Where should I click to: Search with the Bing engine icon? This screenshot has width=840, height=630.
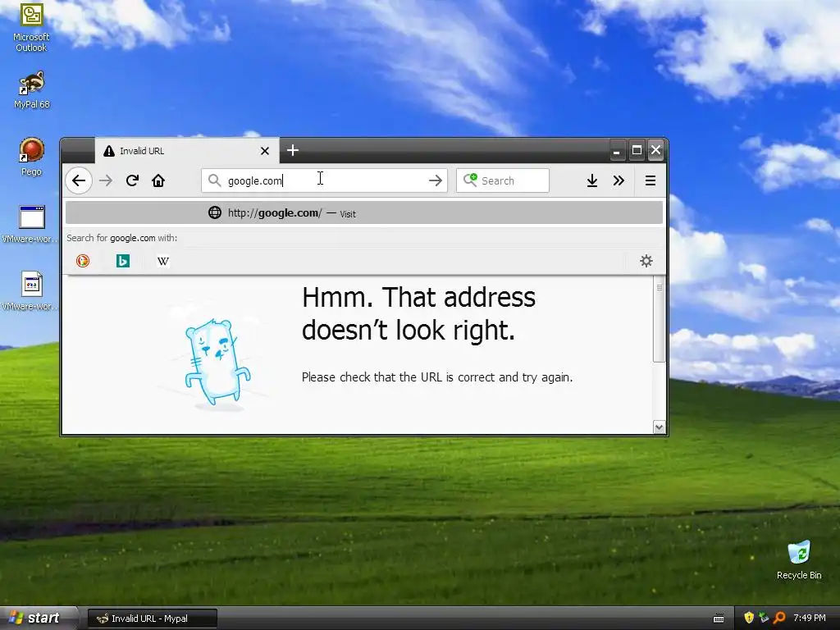click(x=123, y=261)
